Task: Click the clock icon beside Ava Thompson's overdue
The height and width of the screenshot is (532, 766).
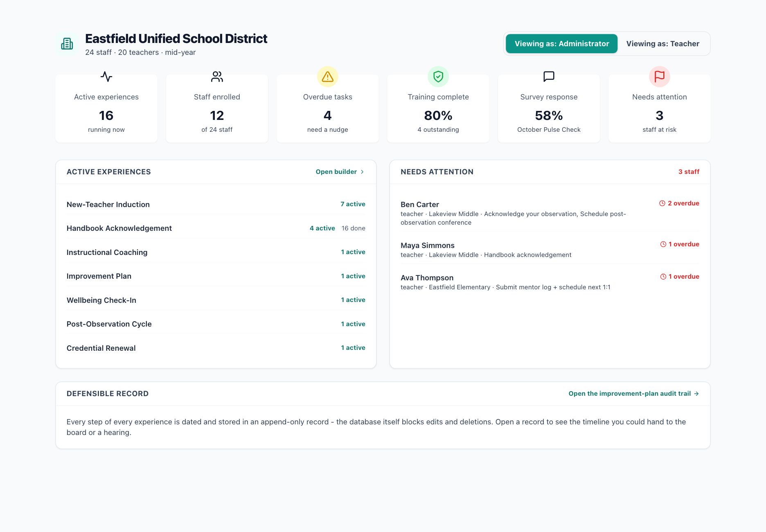Action: coord(663,277)
